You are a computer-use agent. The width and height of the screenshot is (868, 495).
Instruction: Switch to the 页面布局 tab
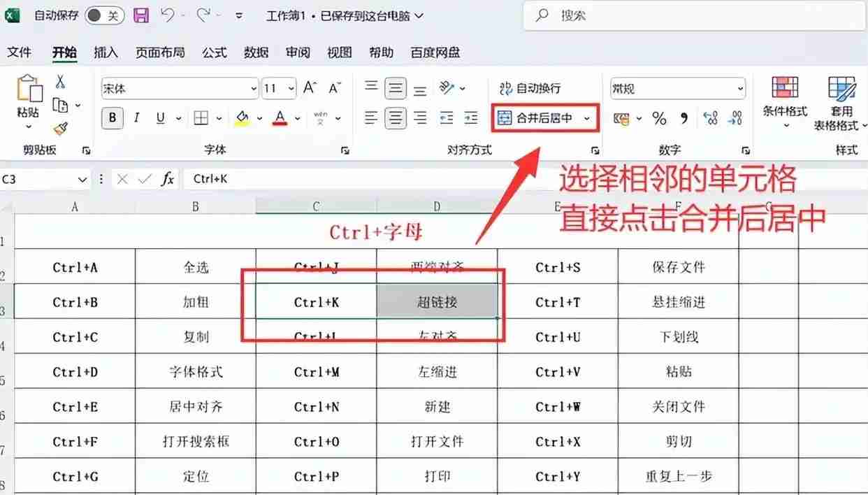click(x=160, y=52)
